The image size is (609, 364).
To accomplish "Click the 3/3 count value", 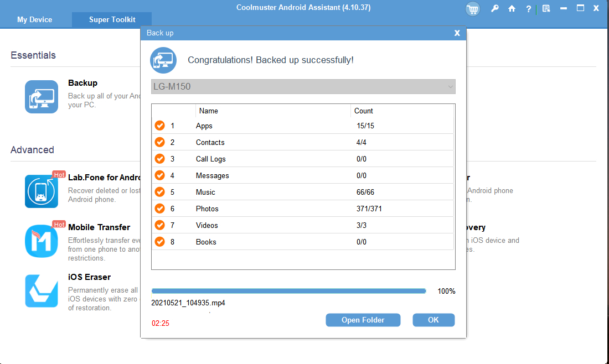I will 361,226.
